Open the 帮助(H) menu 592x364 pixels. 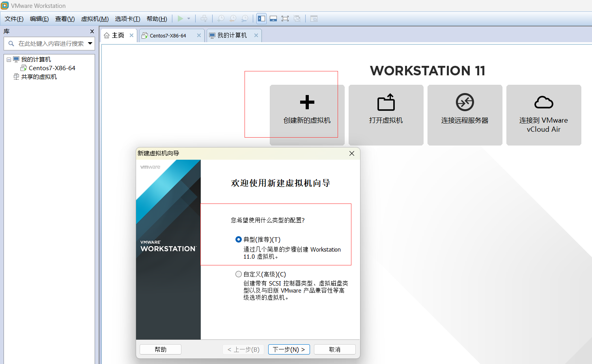coord(157,19)
